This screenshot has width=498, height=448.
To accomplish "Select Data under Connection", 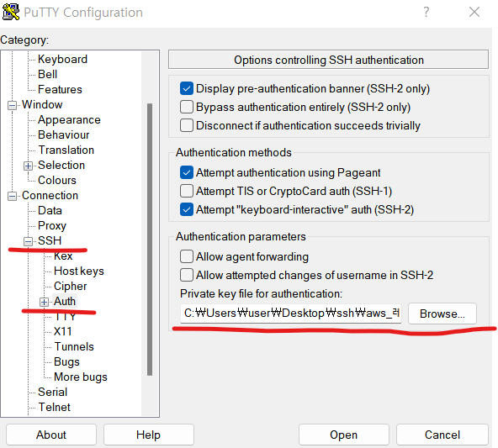I will 50,210.
